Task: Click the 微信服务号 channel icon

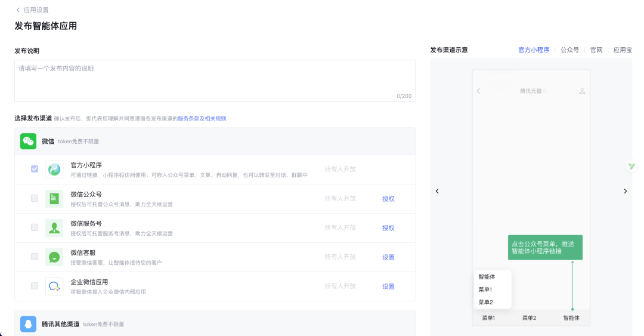Action: (x=54, y=228)
